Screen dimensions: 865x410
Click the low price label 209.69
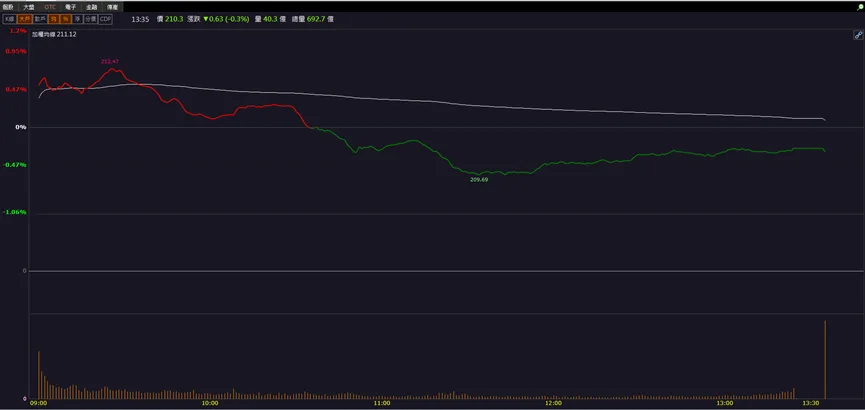click(479, 180)
